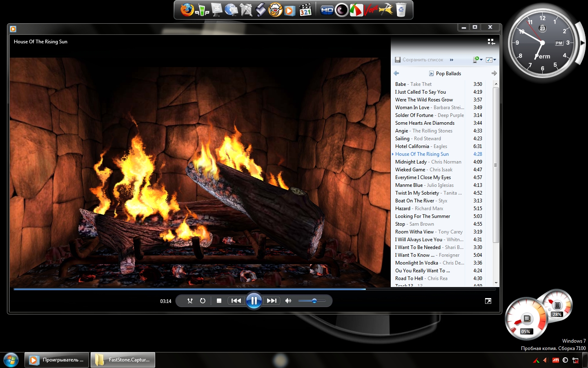Switch to Now Playing full mode icon
The width and height of the screenshot is (588, 368).
(488, 301)
